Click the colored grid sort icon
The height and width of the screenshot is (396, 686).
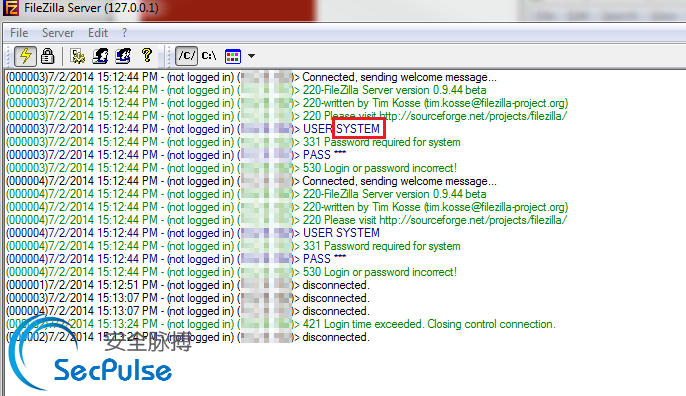tap(233, 56)
